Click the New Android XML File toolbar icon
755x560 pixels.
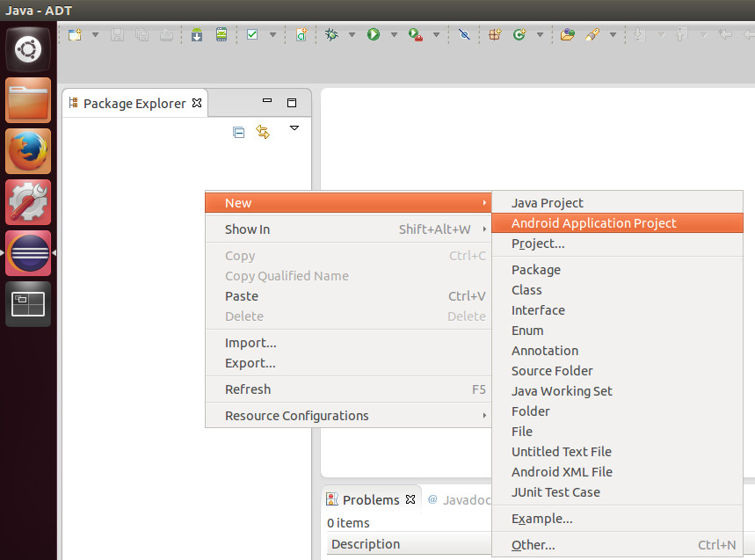coord(301,34)
